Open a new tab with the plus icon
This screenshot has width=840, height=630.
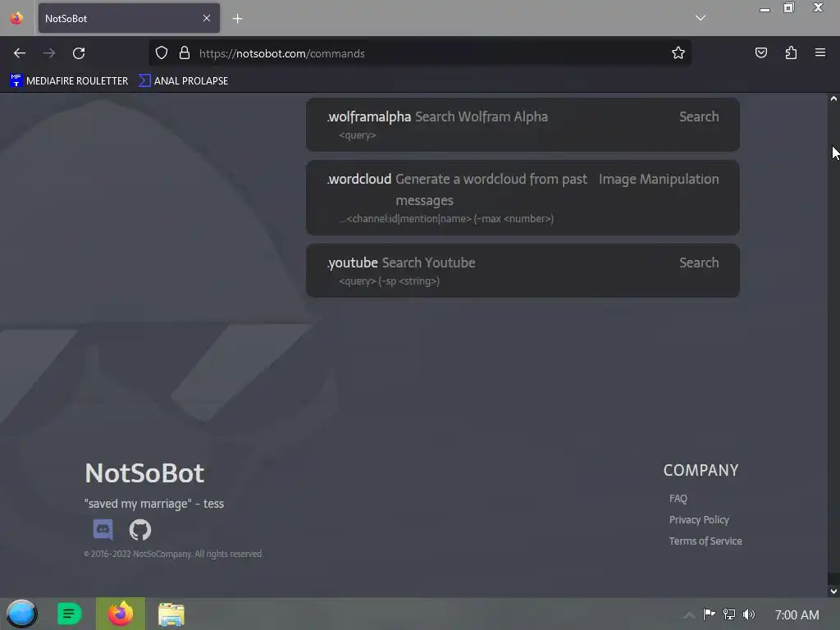point(237,19)
